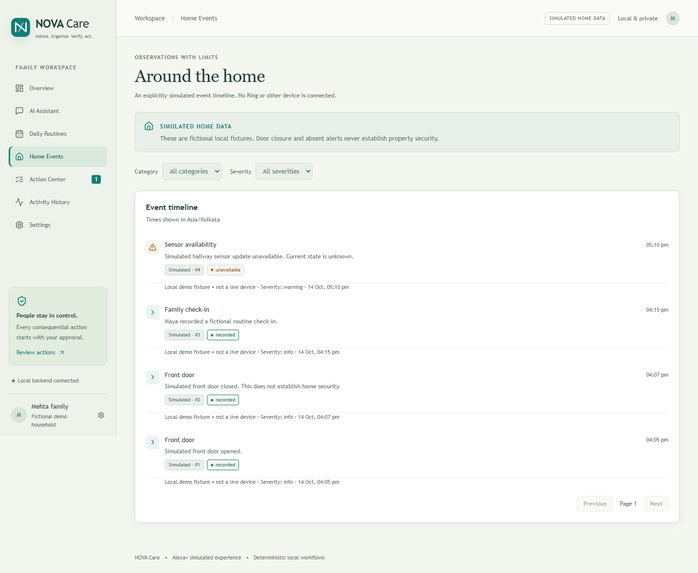Click the Daily Routines calendar icon
Screen dimensions: 698x573
pos(19,134)
